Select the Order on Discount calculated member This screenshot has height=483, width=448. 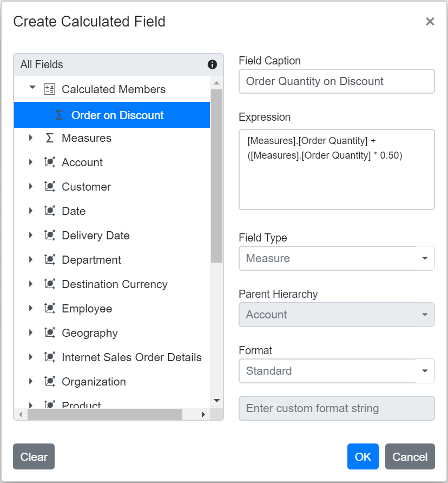117,115
